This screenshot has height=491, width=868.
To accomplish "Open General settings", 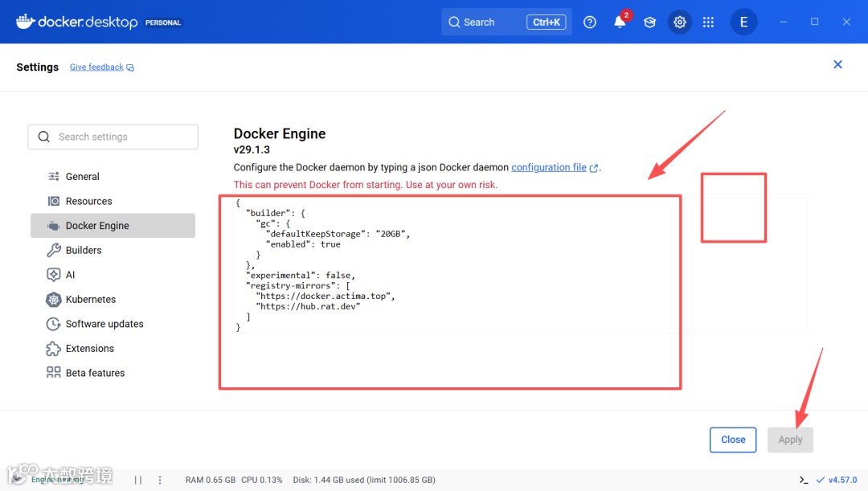I will click(x=113, y=177).
